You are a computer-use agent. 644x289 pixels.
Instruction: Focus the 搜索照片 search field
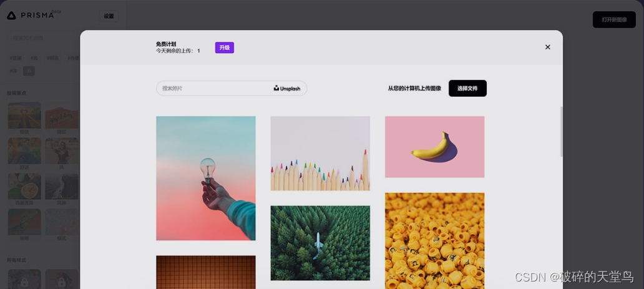(232, 89)
